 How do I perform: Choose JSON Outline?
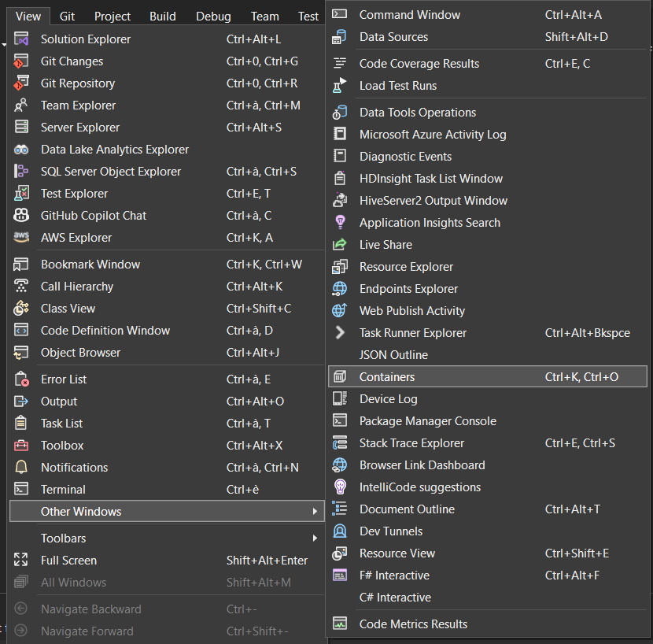tap(487, 355)
